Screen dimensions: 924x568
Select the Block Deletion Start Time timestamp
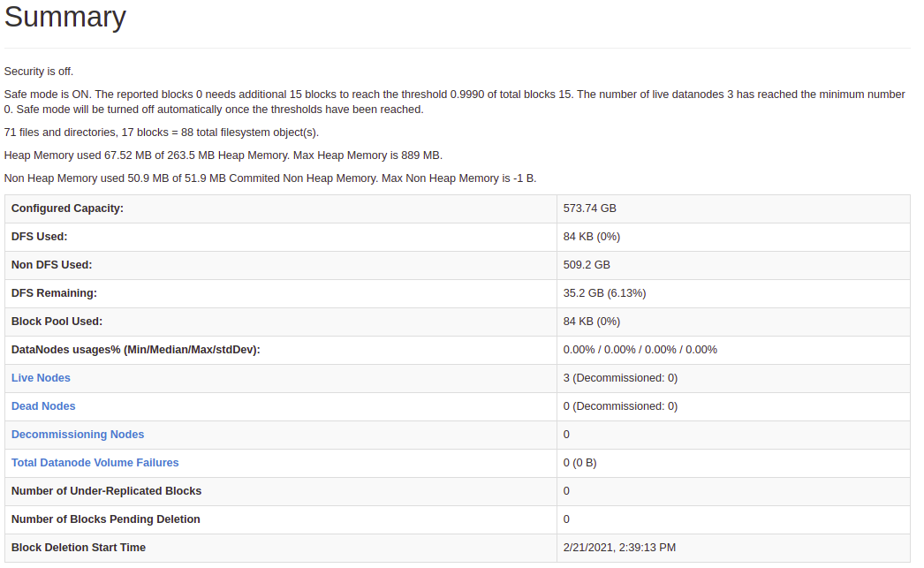point(619,548)
